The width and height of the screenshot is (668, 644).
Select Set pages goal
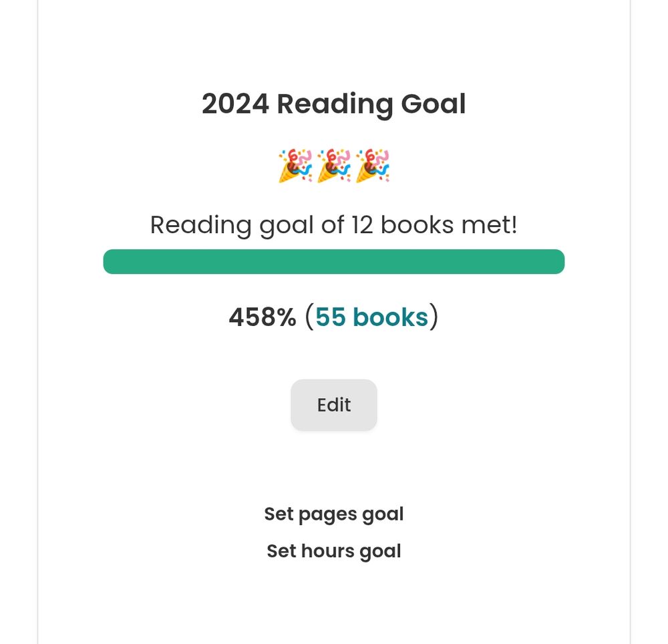tap(334, 514)
